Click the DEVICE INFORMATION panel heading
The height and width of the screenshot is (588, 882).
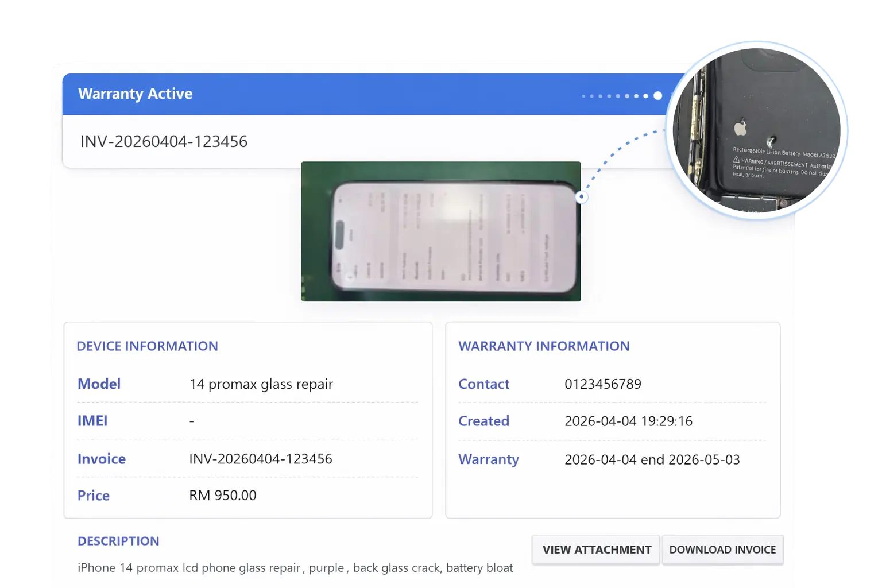148,346
